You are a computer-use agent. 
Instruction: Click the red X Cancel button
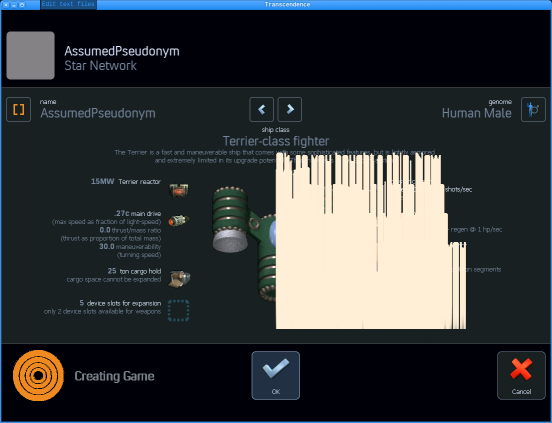coord(521,375)
